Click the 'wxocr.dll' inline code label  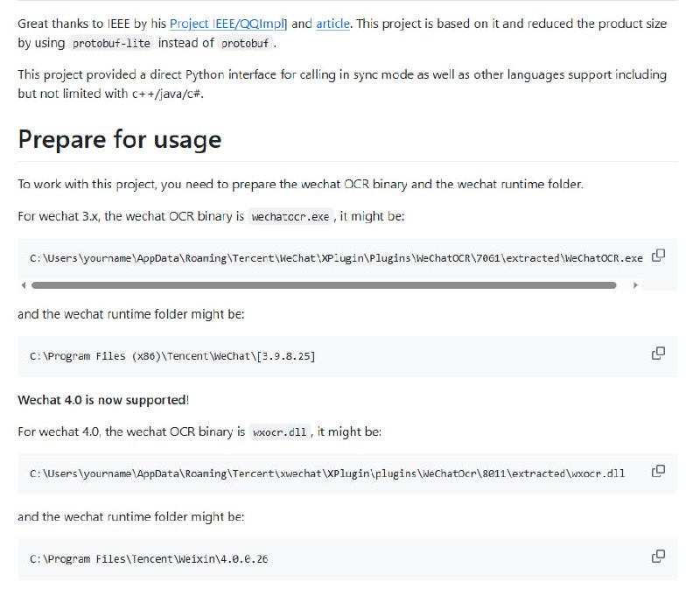click(280, 431)
